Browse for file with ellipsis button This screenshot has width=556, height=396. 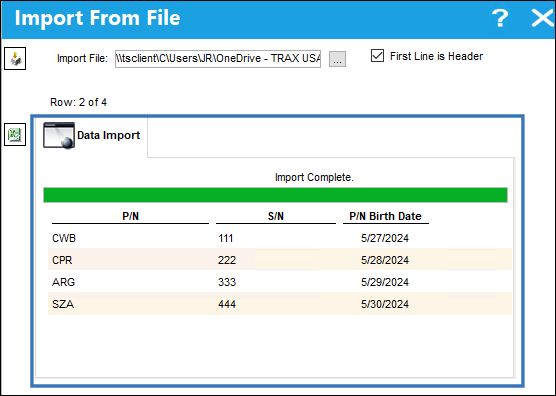tap(337, 59)
